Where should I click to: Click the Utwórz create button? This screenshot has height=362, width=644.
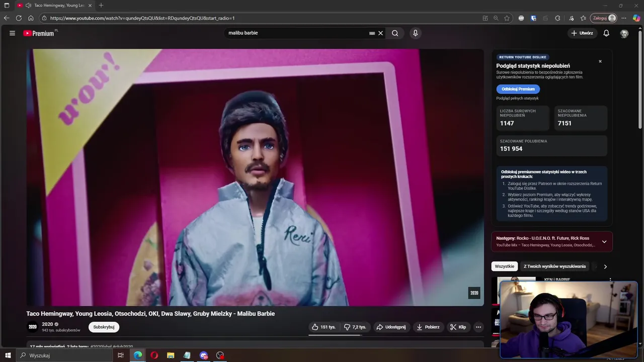(582, 33)
